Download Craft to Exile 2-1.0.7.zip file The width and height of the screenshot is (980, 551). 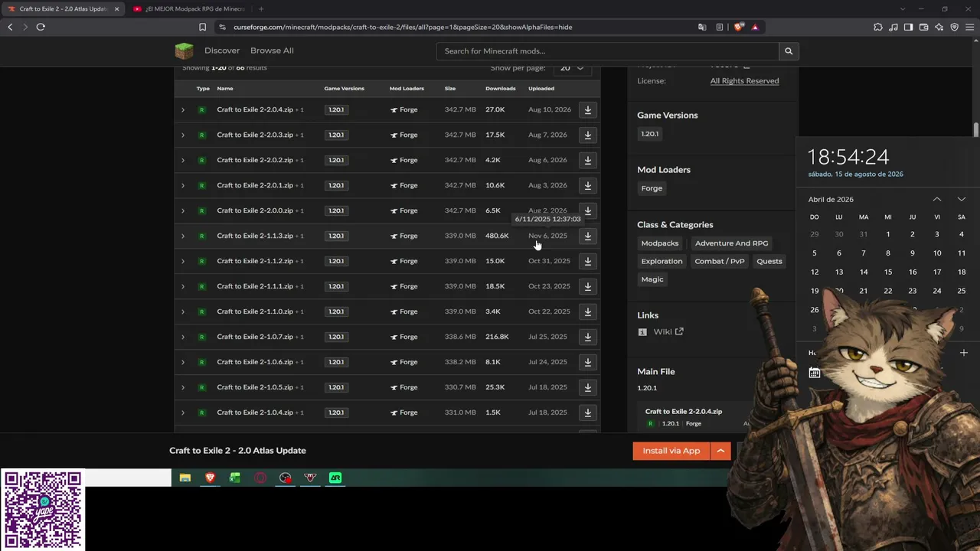(587, 337)
